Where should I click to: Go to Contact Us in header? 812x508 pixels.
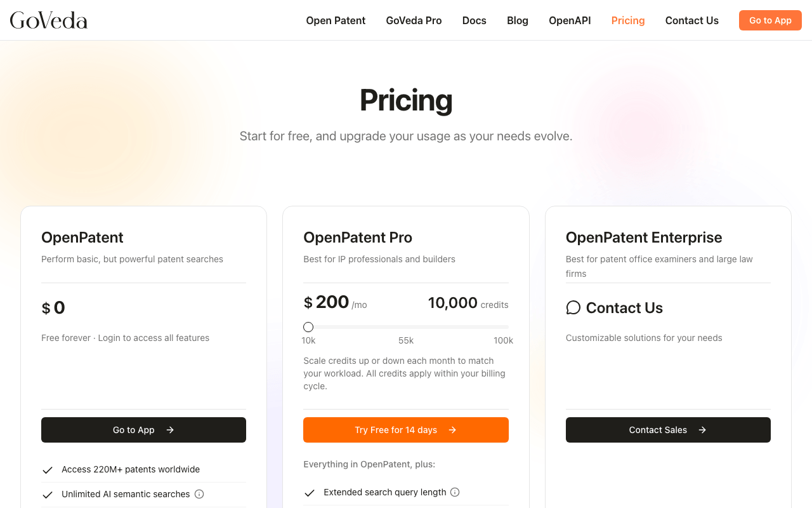(x=691, y=20)
